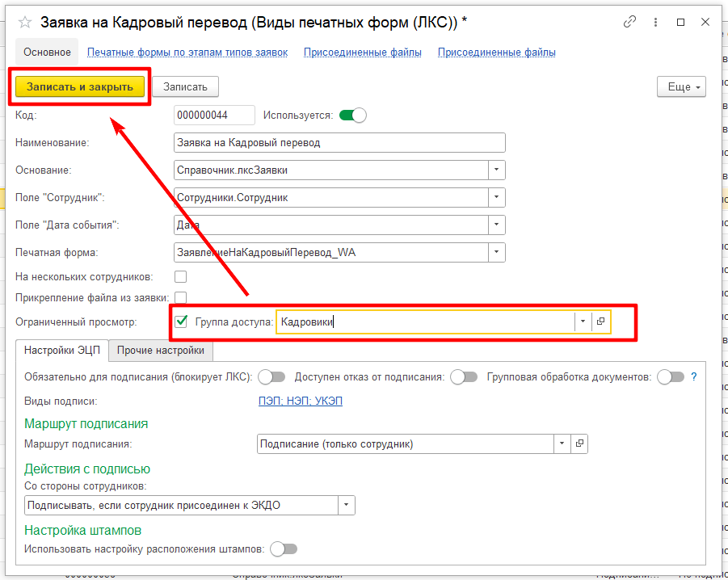The image size is (728, 580).
Task: Click into the Наименование text field
Action: [339, 143]
